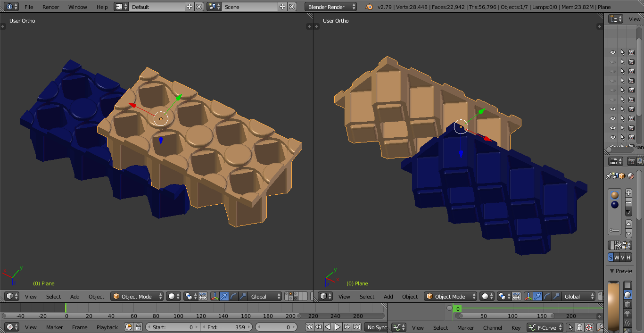Screen dimensions: 644x333
Task: Open the Help menu
Action: point(102,7)
